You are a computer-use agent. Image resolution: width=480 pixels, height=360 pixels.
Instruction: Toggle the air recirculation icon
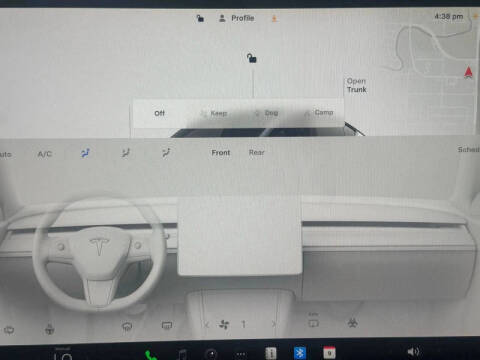pos(313,322)
